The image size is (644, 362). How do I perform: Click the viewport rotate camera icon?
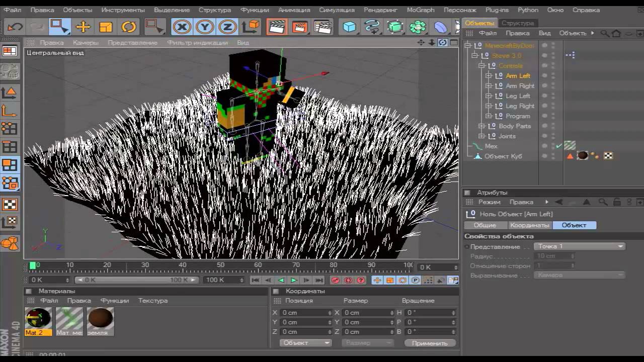[x=442, y=43]
